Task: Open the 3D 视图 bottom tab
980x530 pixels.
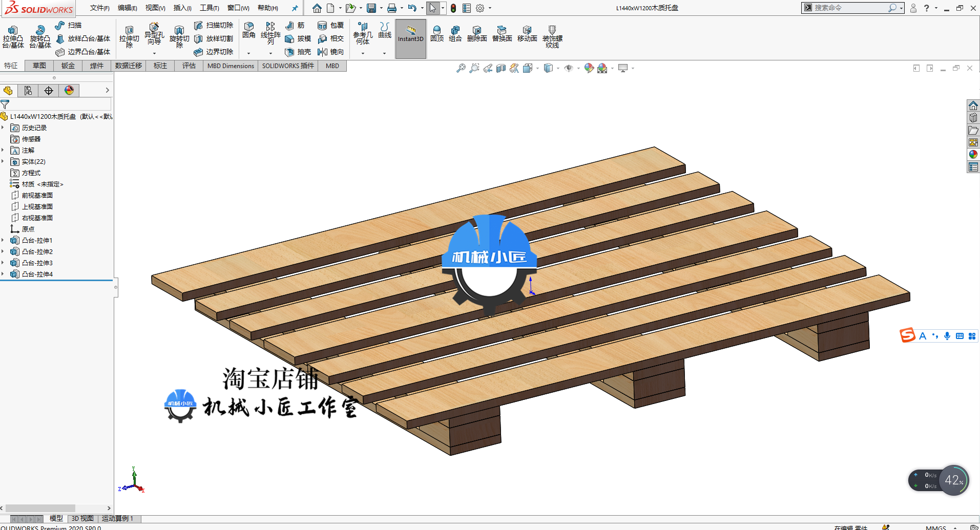Action: tap(82, 519)
